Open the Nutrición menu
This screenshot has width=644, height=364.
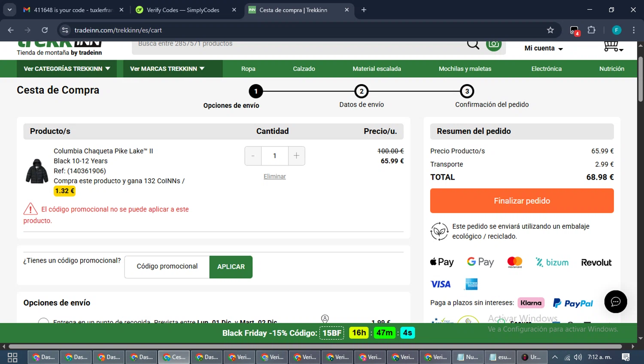pos(612,69)
